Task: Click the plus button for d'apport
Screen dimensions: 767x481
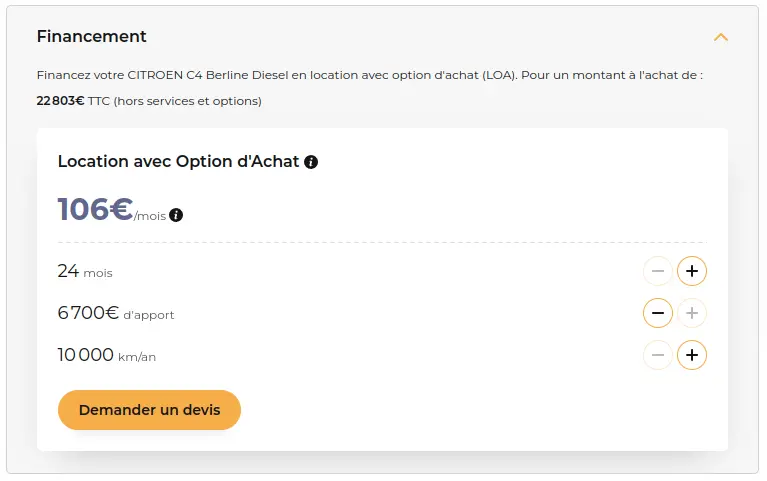Action: pos(692,313)
